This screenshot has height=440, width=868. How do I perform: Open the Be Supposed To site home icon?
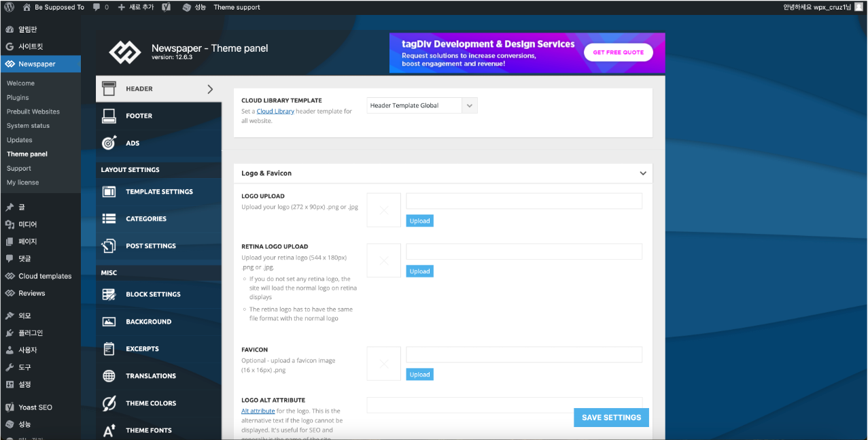27,7
